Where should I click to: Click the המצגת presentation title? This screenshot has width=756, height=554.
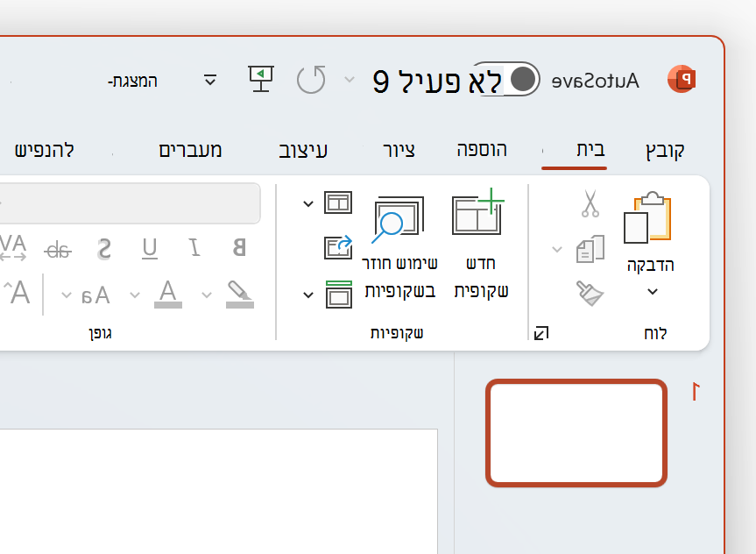tap(132, 81)
